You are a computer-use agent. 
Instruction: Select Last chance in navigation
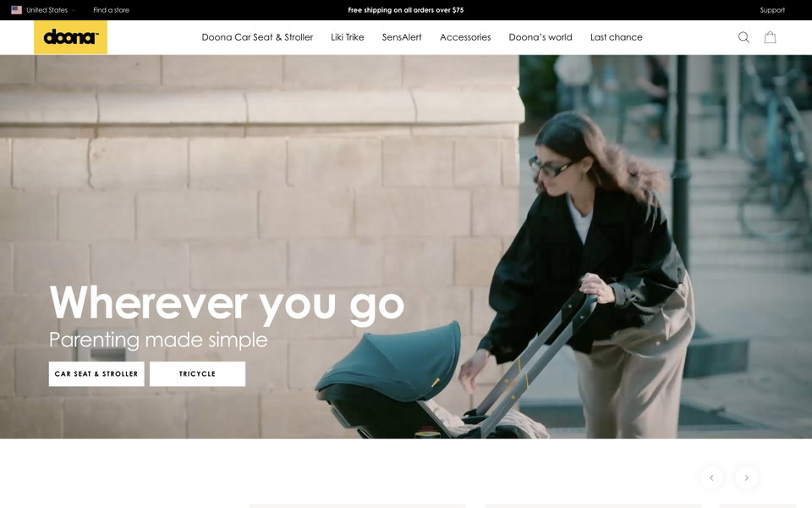click(617, 37)
